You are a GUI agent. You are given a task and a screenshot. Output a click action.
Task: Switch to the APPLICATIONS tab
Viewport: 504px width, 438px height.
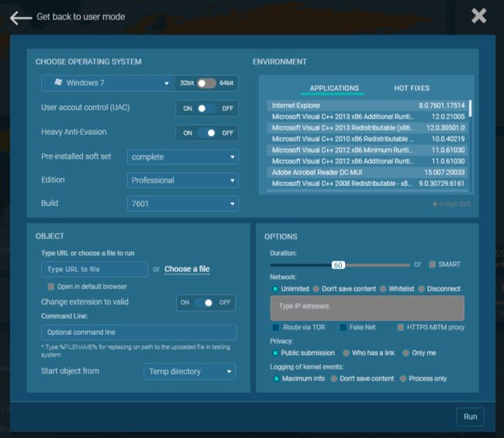coord(334,88)
